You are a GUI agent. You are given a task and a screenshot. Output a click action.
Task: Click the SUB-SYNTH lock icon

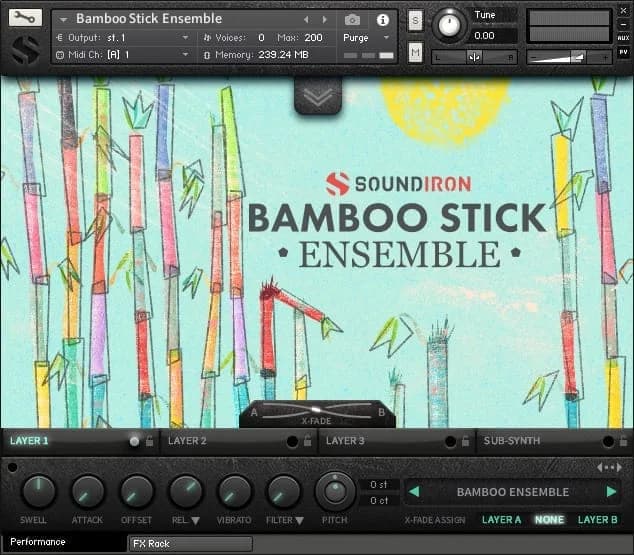tap(624, 441)
